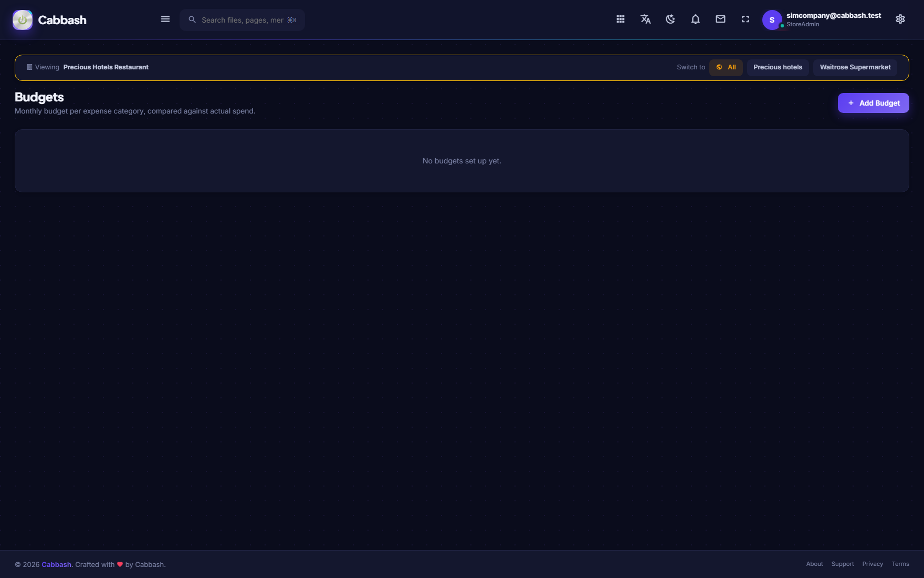The height and width of the screenshot is (578, 924).
Task: Click the 'No budgets set up yet.' message
Action: pos(462,161)
